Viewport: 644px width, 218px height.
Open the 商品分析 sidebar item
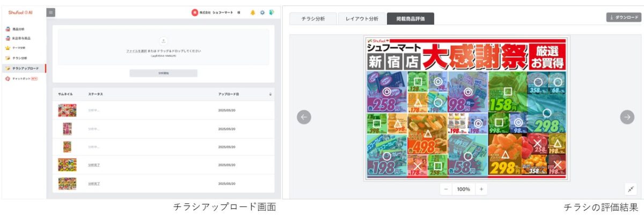18,29
